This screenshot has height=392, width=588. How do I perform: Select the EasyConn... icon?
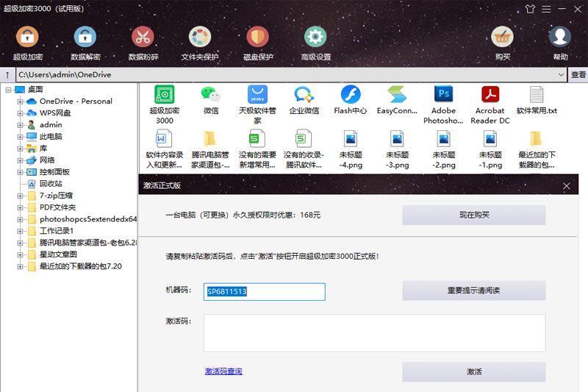click(397, 94)
